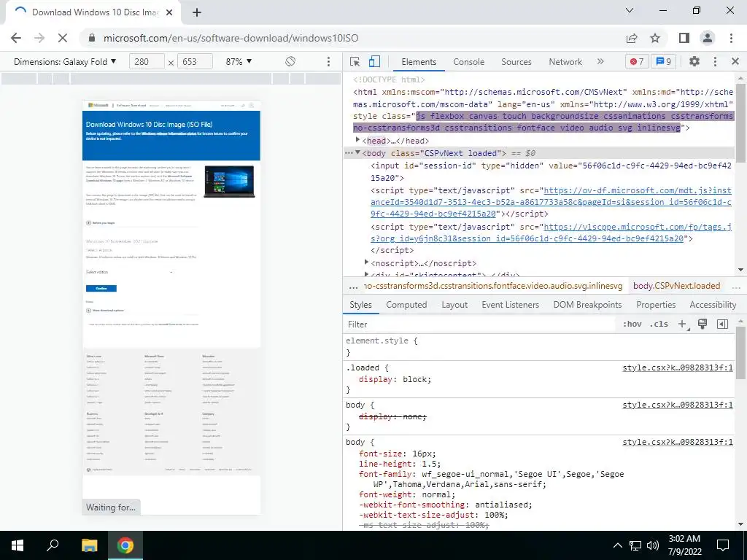Open DevTools customize three-dot menu
Screen dimensions: 747x560
tap(715, 61)
